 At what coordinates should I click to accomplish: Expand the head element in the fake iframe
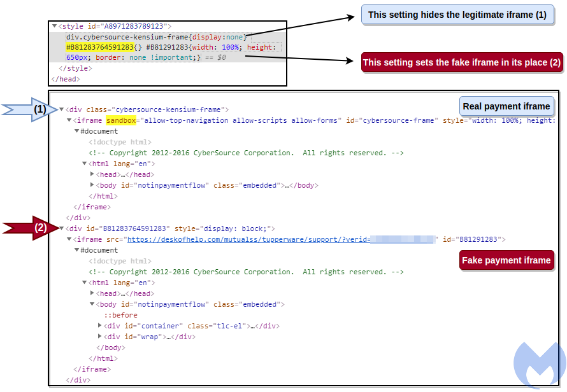point(92,293)
